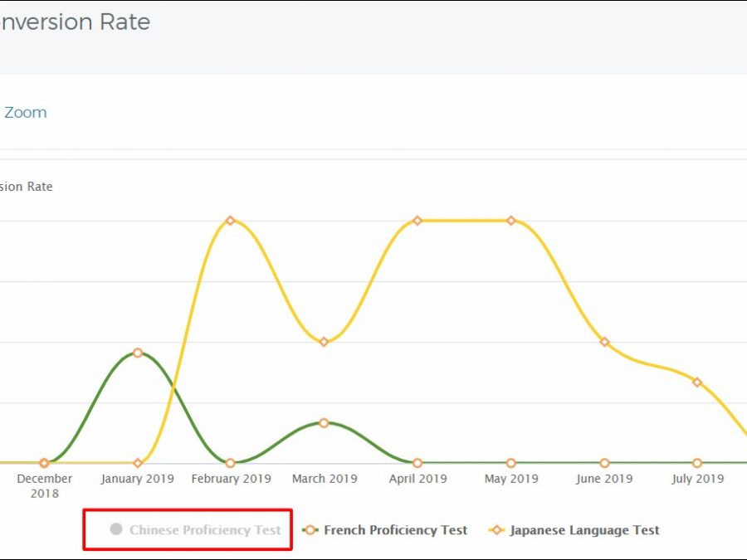Select Japanese series marker at June 2019

coord(604,342)
